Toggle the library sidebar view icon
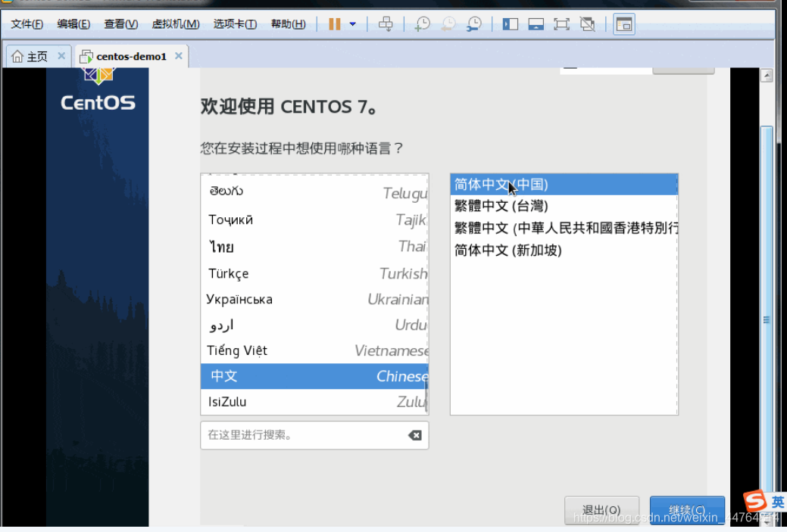 (x=511, y=23)
